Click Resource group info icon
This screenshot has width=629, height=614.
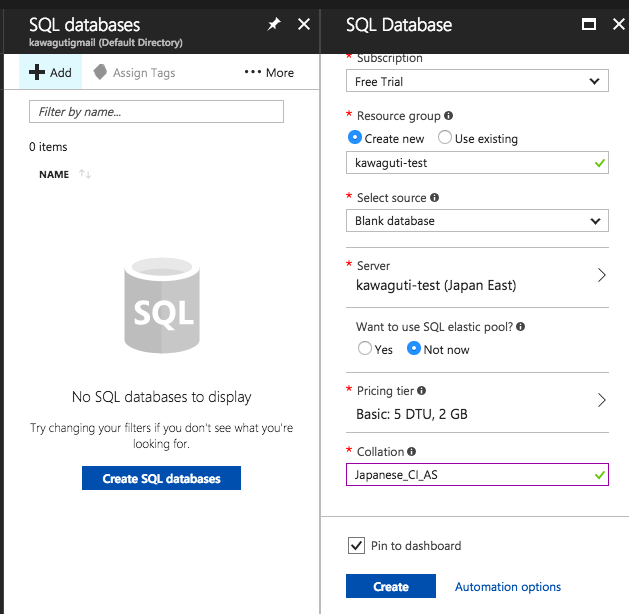[448, 116]
